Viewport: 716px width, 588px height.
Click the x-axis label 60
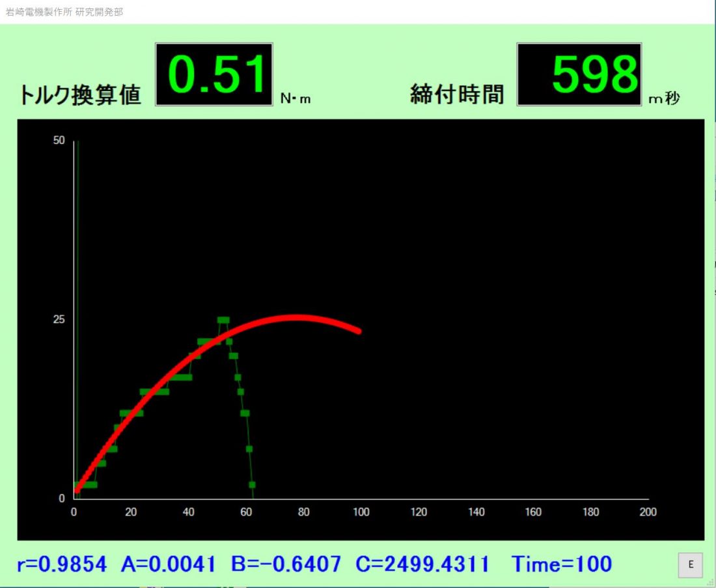246,512
